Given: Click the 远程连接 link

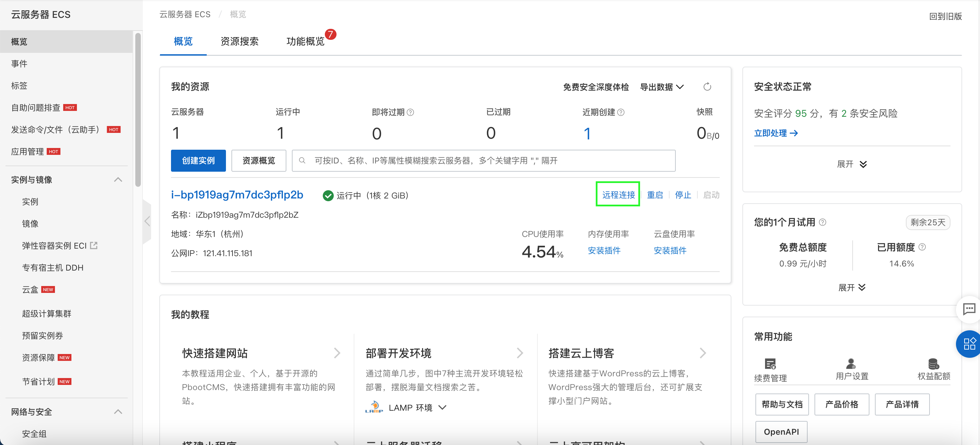Looking at the screenshot, I should click(x=618, y=195).
